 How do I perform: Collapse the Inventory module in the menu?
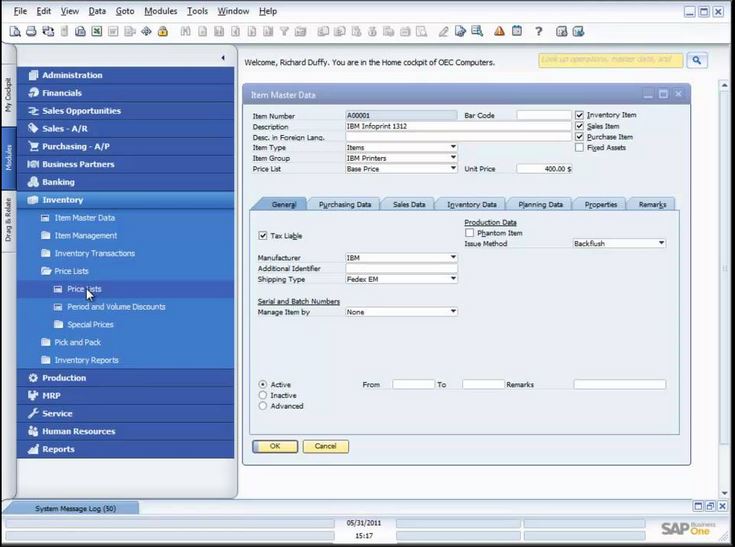click(x=126, y=200)
